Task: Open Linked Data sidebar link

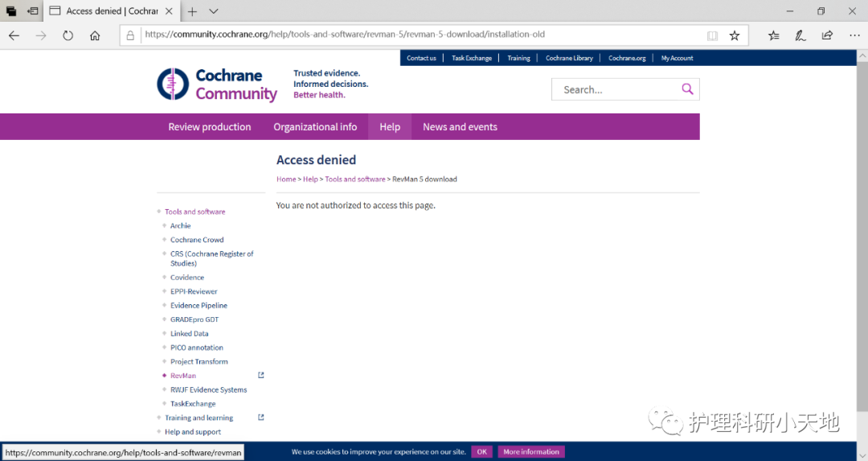Action: (x=190, y=334)
